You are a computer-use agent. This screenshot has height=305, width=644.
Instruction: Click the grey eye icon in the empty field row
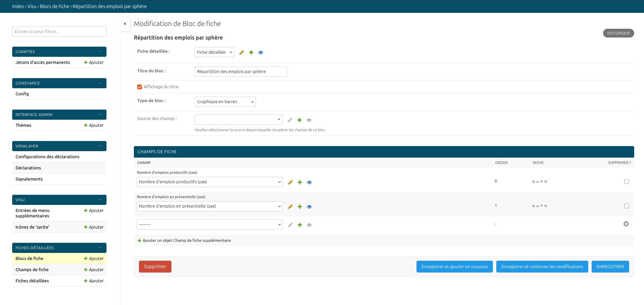tap(309, 225)
